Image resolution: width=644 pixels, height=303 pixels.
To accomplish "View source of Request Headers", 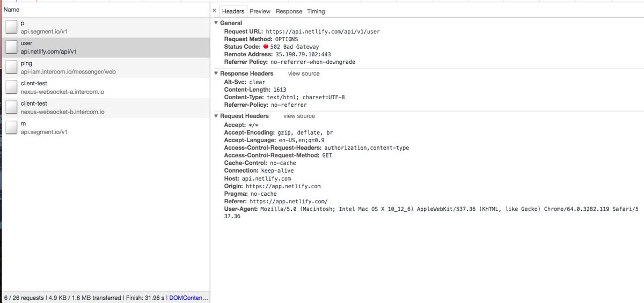I will 299,116.
